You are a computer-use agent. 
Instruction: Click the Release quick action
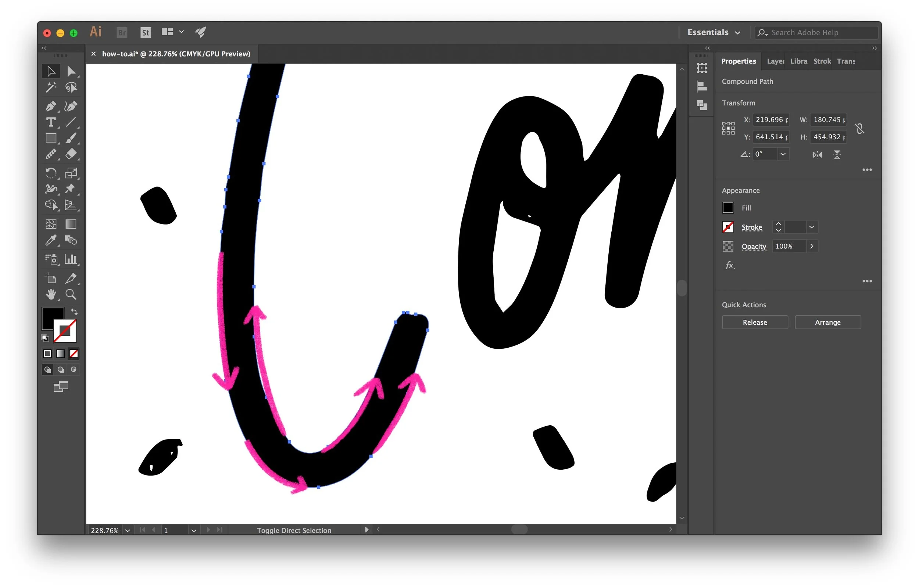[755, 322]
